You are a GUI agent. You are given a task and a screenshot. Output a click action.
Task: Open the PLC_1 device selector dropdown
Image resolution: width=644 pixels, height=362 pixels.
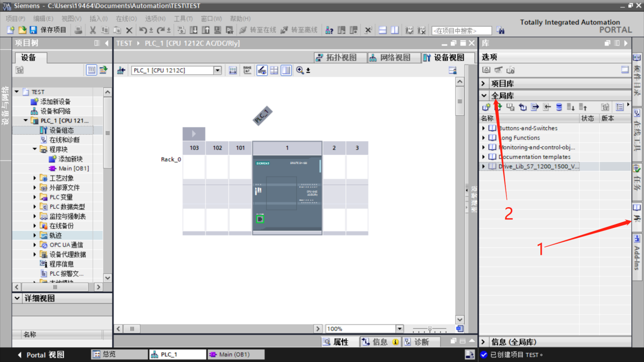pyautogui.click(x=218, y=71)
